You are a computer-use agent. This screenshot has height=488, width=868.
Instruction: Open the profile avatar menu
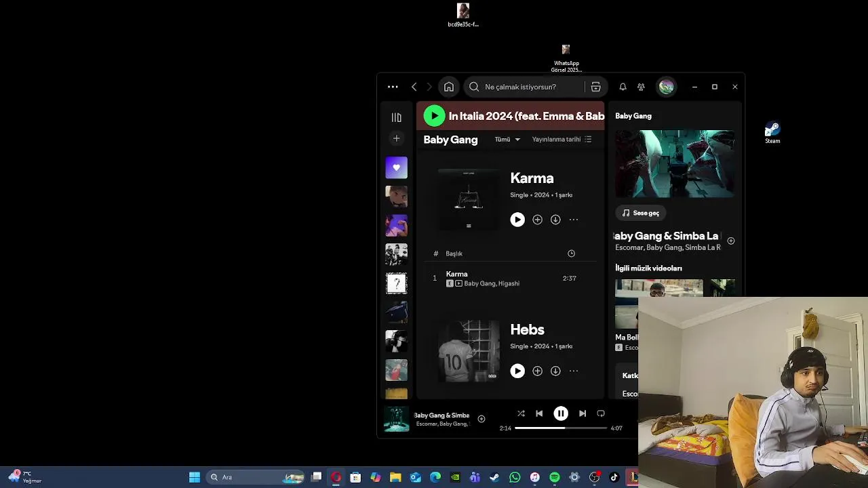click(x=667, y=87)
